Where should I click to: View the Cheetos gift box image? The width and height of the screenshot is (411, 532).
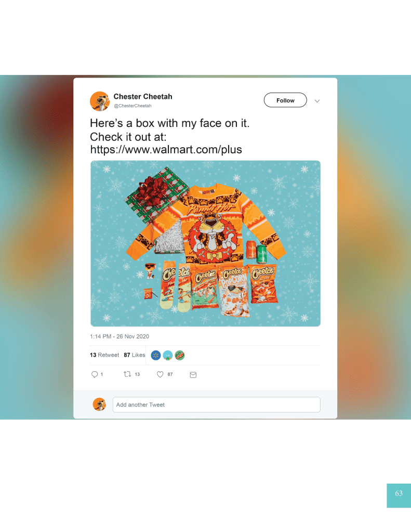tap(206, 243)
